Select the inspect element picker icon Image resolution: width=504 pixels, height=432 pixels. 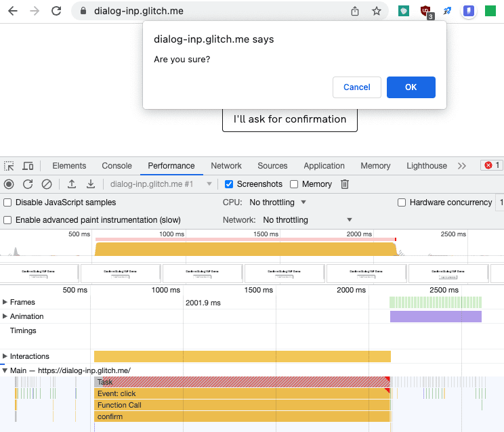point(9,166)
